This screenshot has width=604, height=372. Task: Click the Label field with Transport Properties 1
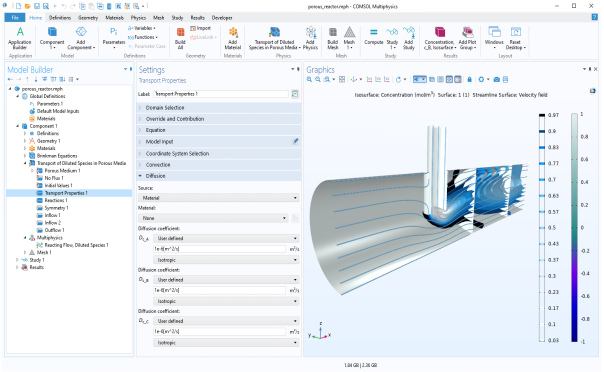tap(221, 94)
